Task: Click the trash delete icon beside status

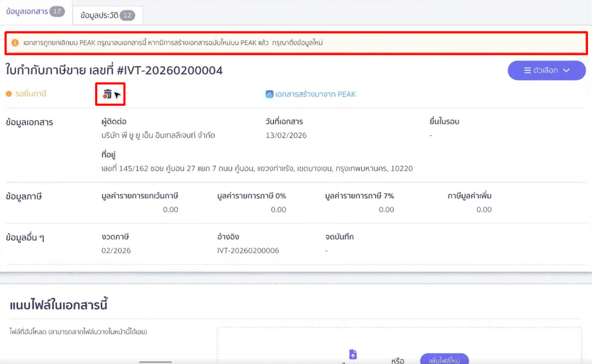Action: point(107,94)
